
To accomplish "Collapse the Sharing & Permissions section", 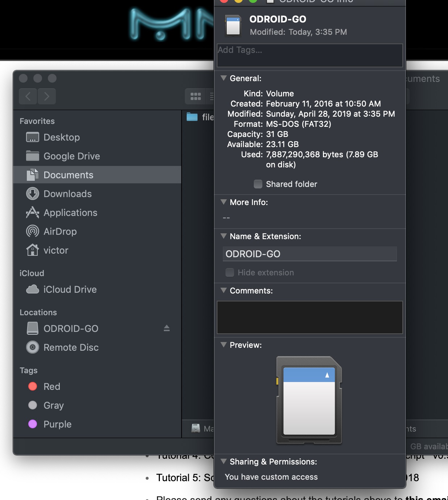I will pos(224,462).
